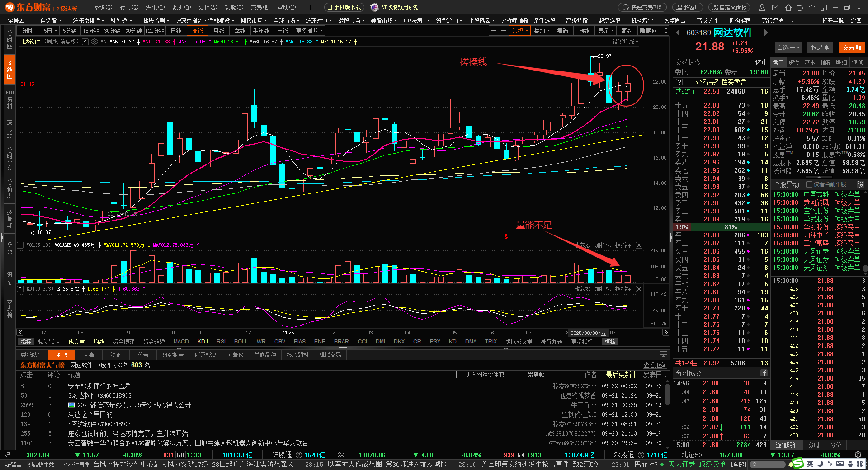868x470 pixels.
Task: Open MA settings gear icon
Action: [94, 42]
